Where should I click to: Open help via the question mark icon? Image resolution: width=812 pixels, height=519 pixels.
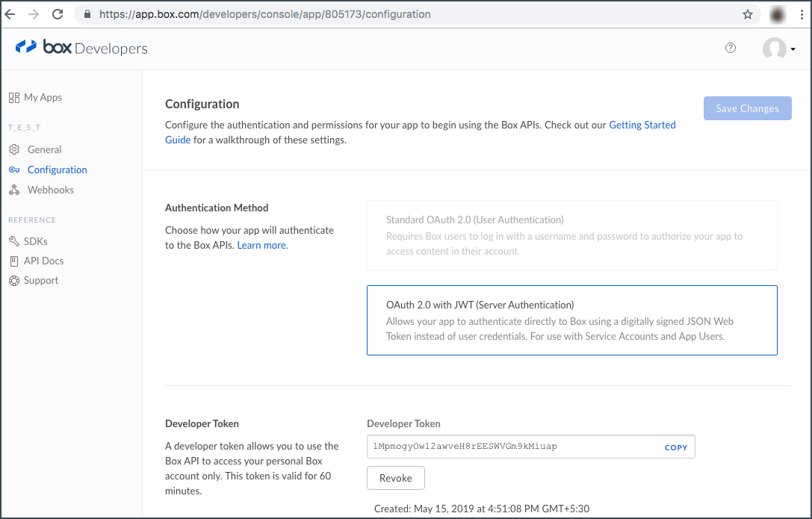click(x=730, y=48)
